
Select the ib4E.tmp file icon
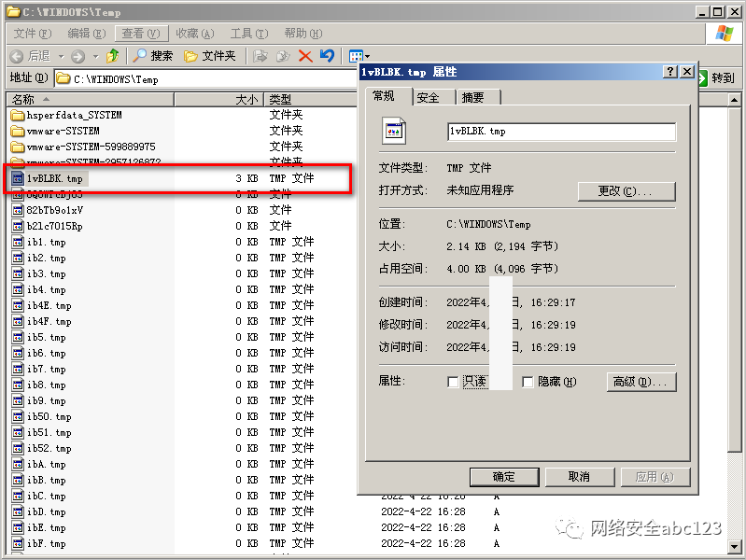(18, 305)
